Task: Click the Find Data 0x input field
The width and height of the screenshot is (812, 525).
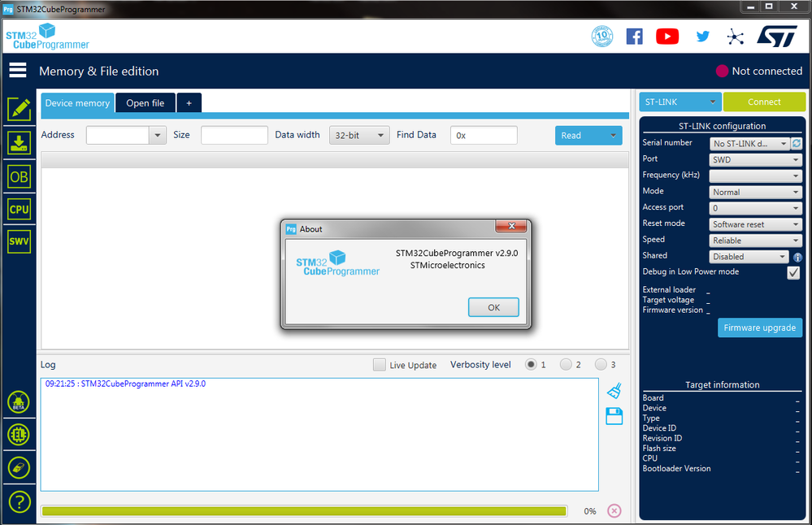Action: [484, 136]
